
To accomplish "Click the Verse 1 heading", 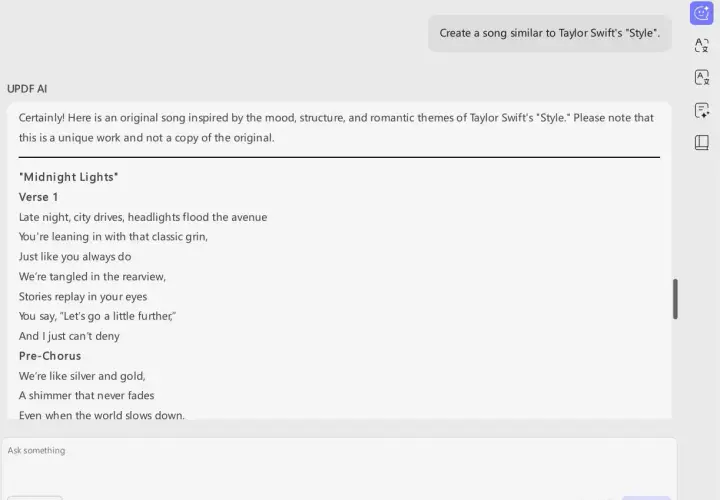I will click(39, 197).
